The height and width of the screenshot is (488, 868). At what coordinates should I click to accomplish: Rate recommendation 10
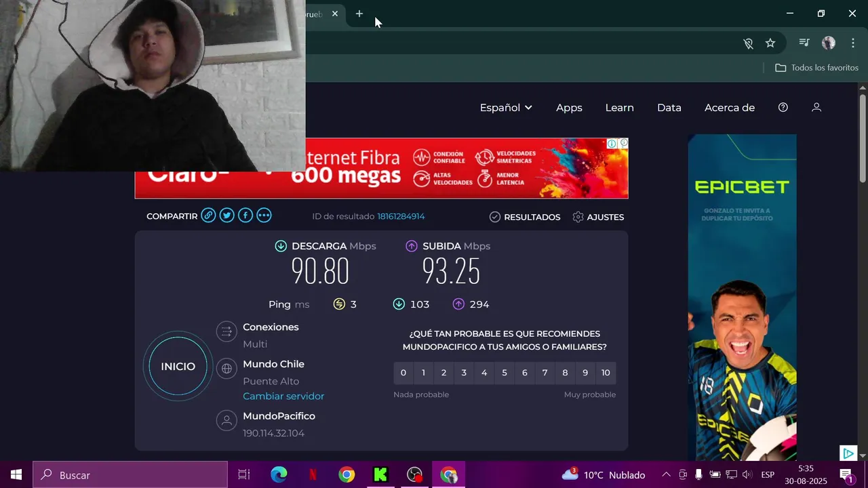point(606,373)
